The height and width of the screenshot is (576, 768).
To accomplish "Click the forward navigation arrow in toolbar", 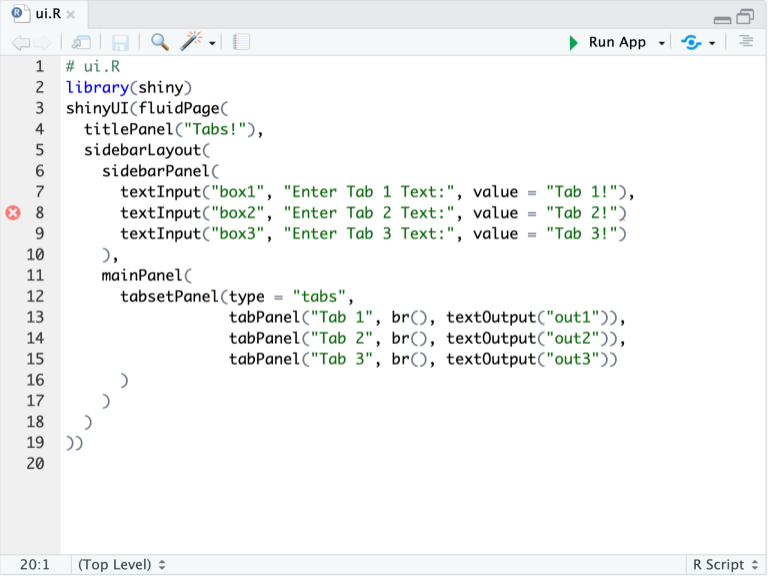I will coord(42,42).
